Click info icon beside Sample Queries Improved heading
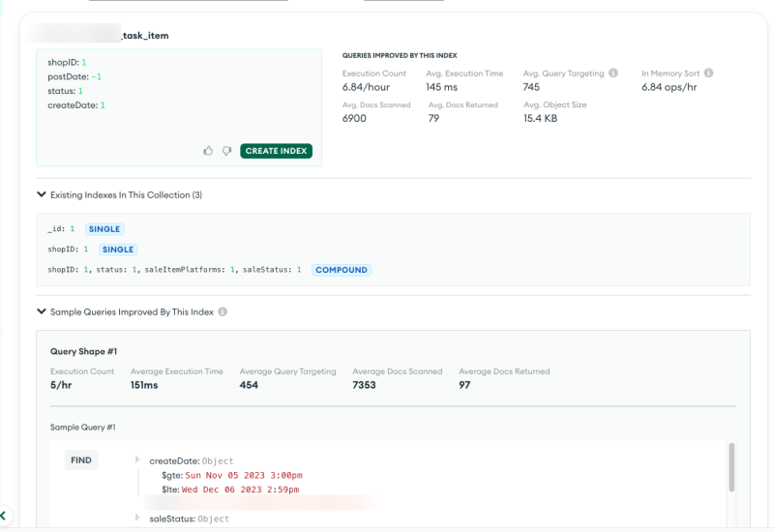The width and height of the screenshot is (774, 532). click(223, 312)
